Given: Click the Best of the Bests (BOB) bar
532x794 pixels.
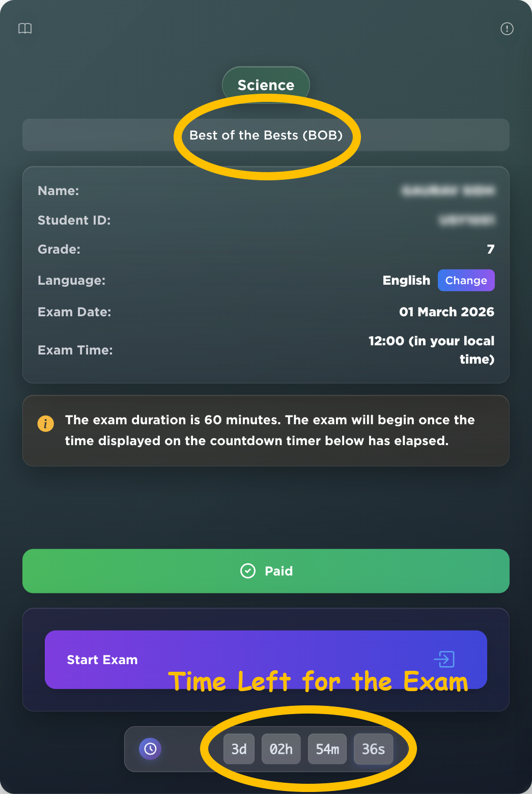Looking at the screenshot, I should 266,135.
